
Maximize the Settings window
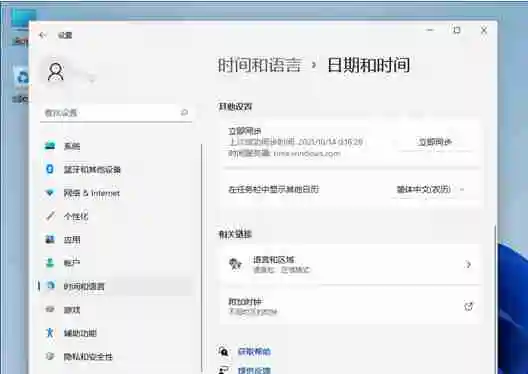click(457, 30)
